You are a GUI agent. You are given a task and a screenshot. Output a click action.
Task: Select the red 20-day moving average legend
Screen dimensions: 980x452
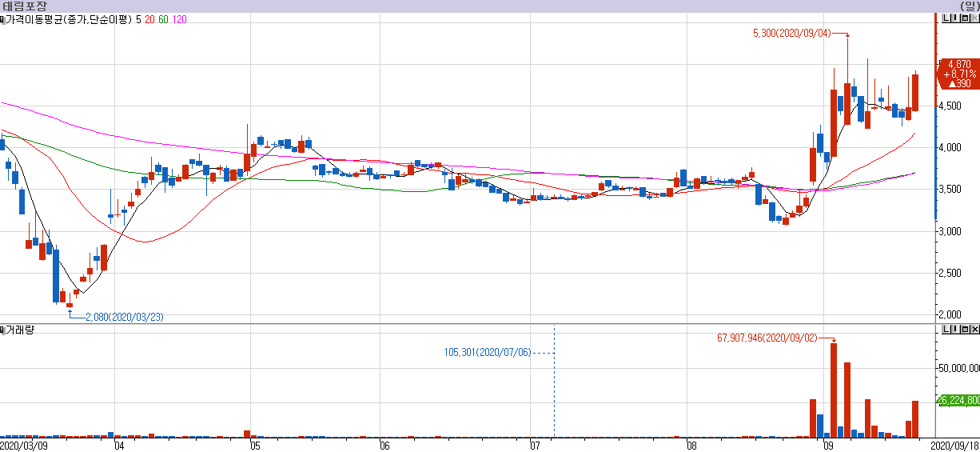tap(149, 19)
